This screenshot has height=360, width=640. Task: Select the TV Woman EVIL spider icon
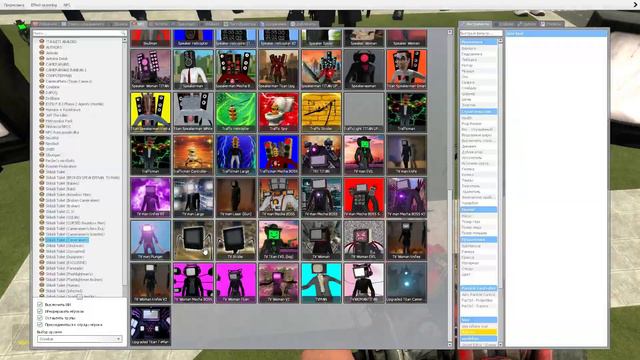click(364, 240)
